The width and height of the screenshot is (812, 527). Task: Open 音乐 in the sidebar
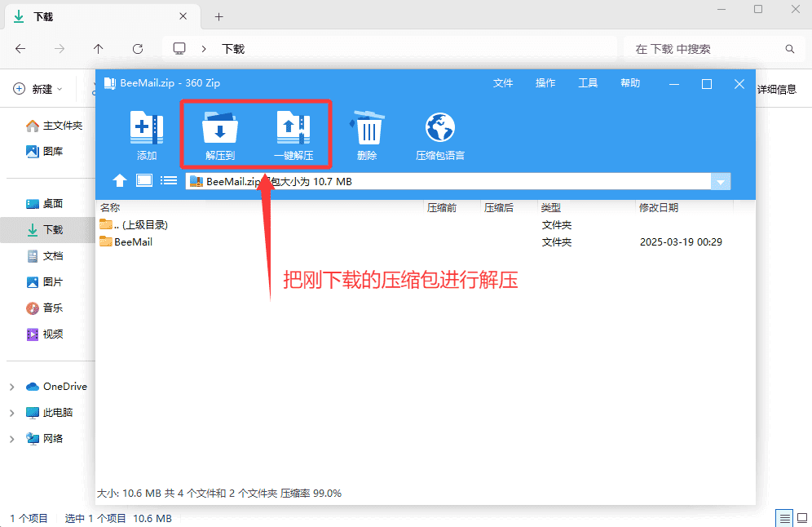coord(45,308)
